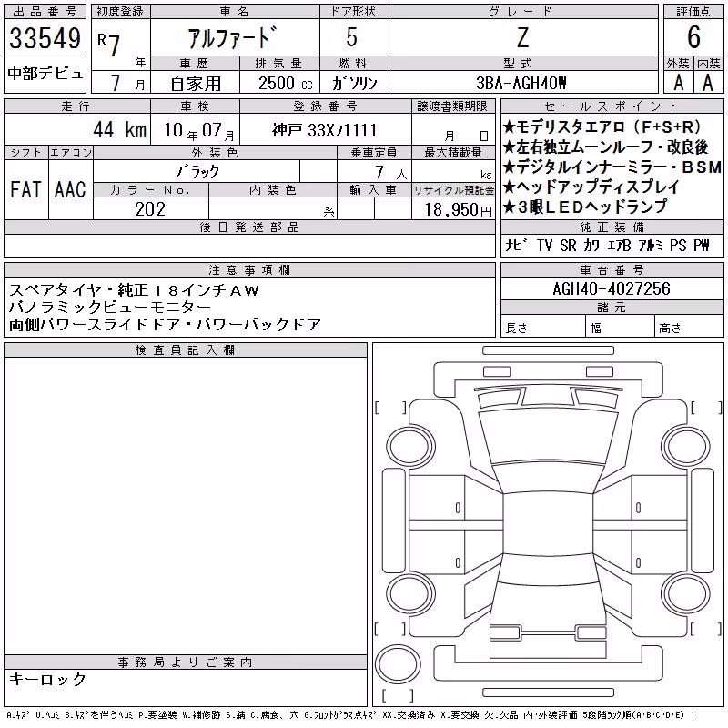Screen dimensions: 728x728
Task: Click the air conditioner value AAC
Action: pyautogui.click(x=70, y=189)
